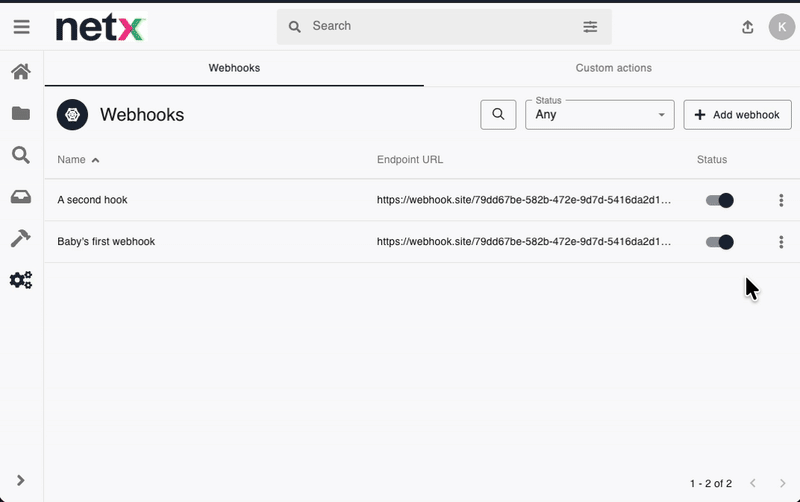Open options menu for 'A second hook'
Screen dimensions: 800x502
(x=781, y=200)
